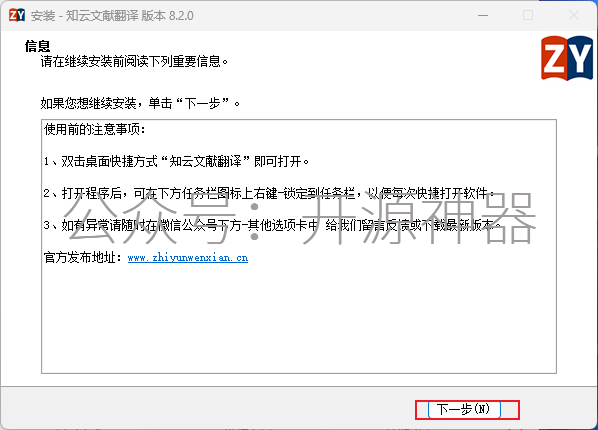The width and height of the screenshot is (598, 430).
Task: Click the 信息 heading
Action: pyautogui.click(x=37, y=46)
